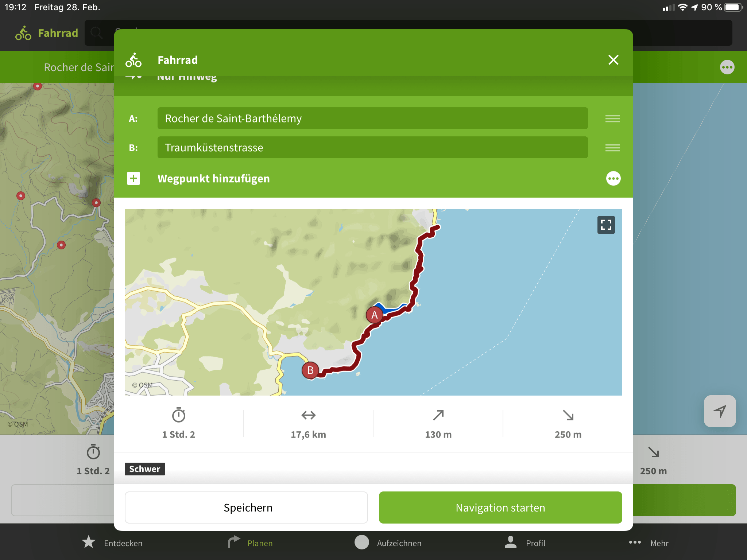Tap the ascent arrow icon

pyautogui.click(x=438, y=415)
